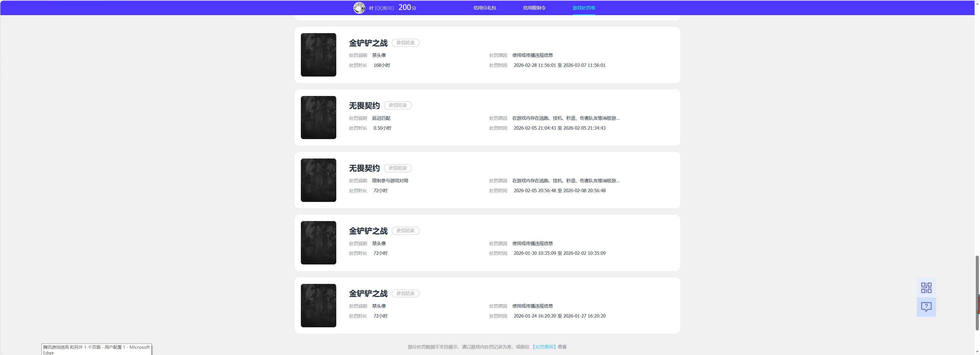Click the Microsoft Edge taskbar tooltip

click(x=97, y=350)
